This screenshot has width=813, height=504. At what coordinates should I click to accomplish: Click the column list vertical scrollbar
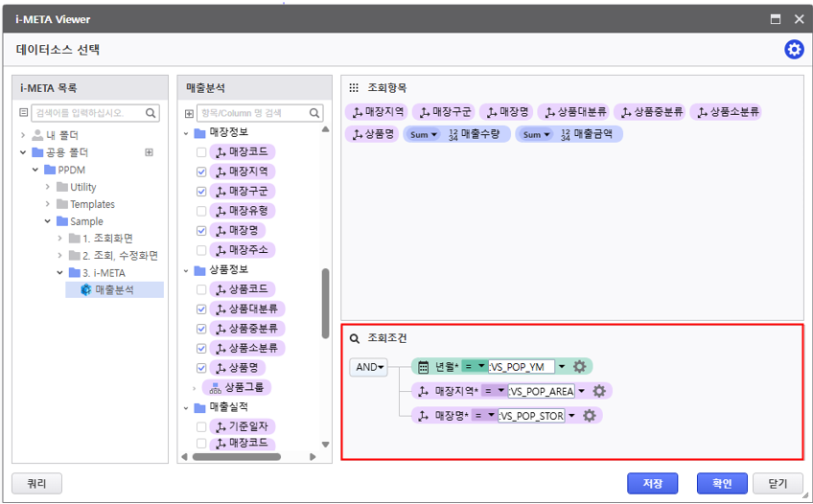pos(325,316)
